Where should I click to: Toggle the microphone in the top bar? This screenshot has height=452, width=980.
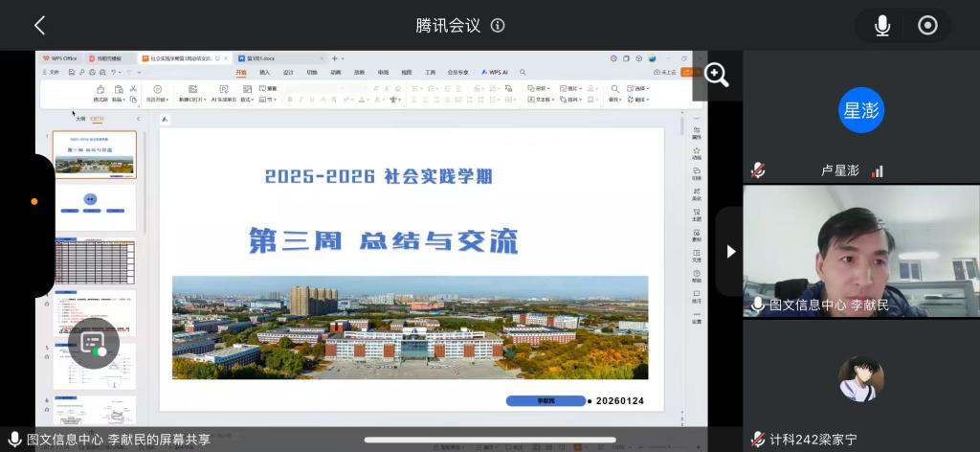click(882, 26)
